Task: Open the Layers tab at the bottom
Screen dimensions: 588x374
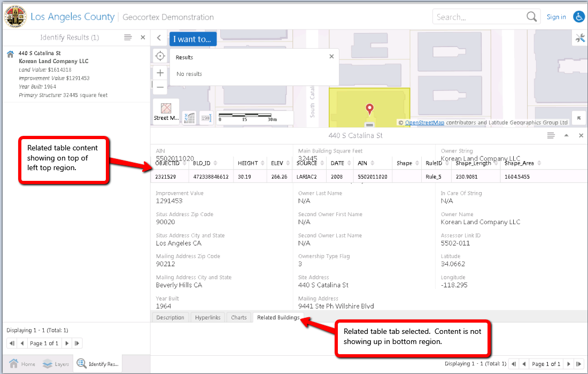Action: point(56,364)
